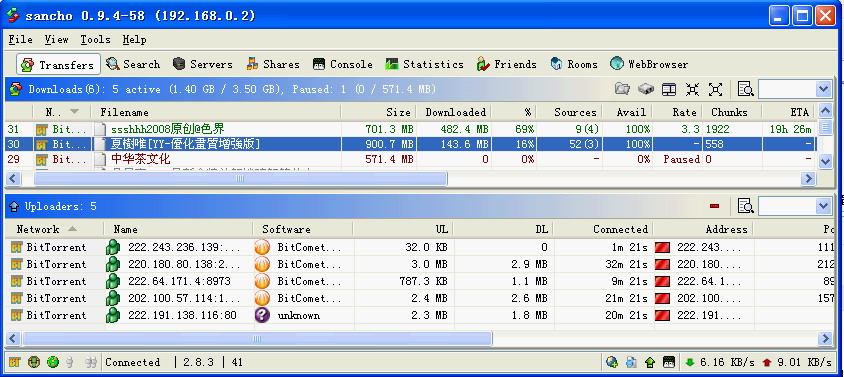
Task: Open the Tools menu
Action: coord(95,39)
